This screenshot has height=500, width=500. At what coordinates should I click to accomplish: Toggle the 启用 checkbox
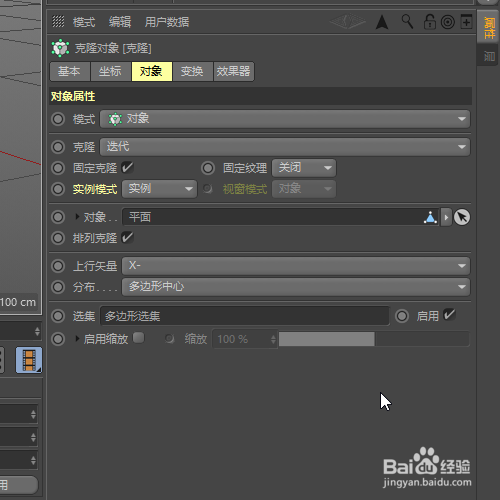click(x=449, y=315)
